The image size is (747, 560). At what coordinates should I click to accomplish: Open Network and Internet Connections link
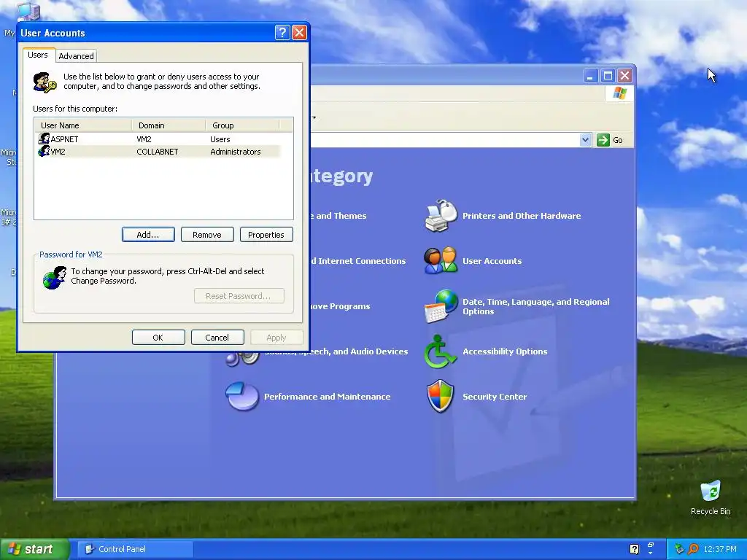tap(358, 261)
